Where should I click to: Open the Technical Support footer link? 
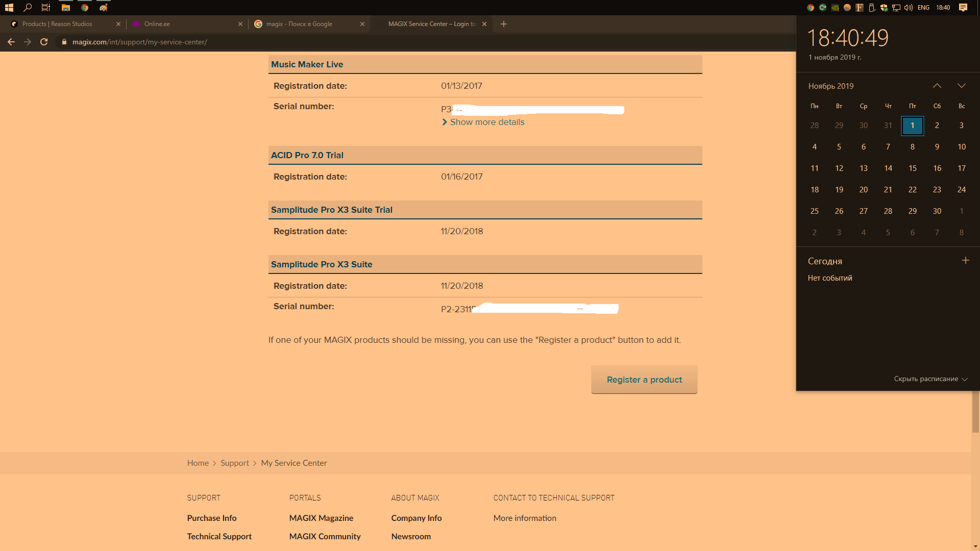(x=219, y=536)
